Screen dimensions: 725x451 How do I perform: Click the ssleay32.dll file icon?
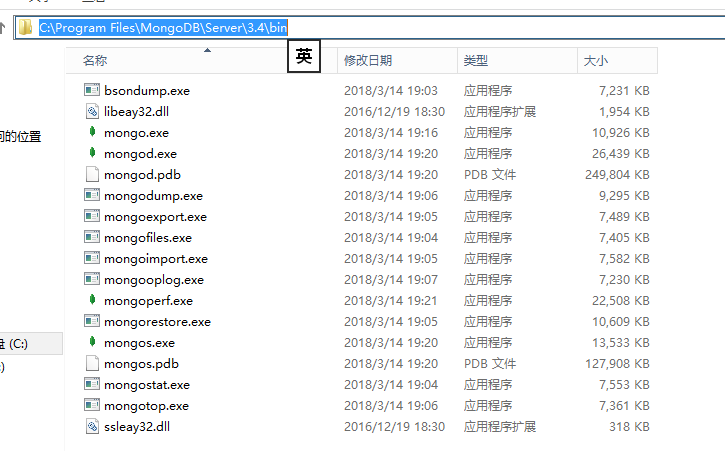pyautogui.click(x=92, y=426)
